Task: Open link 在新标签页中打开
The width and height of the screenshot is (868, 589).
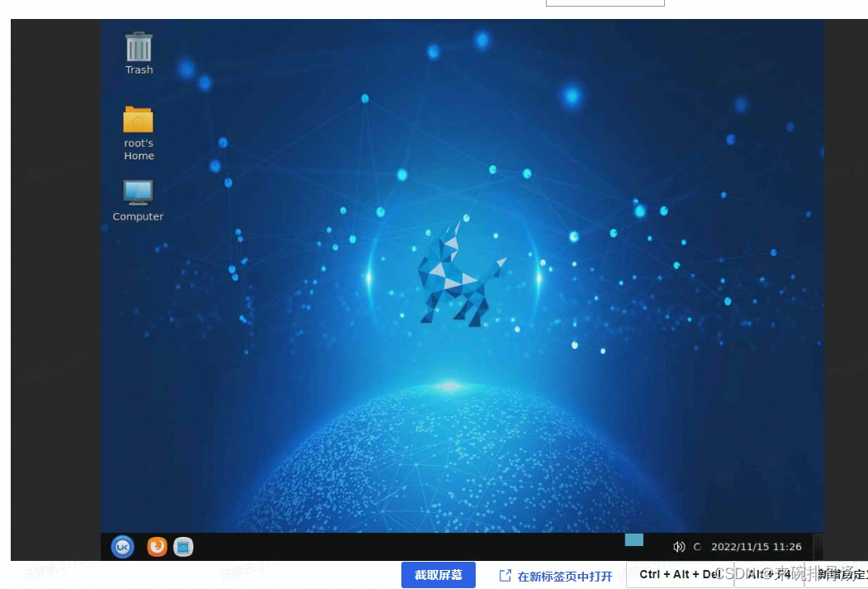Action: click(556, 577)
